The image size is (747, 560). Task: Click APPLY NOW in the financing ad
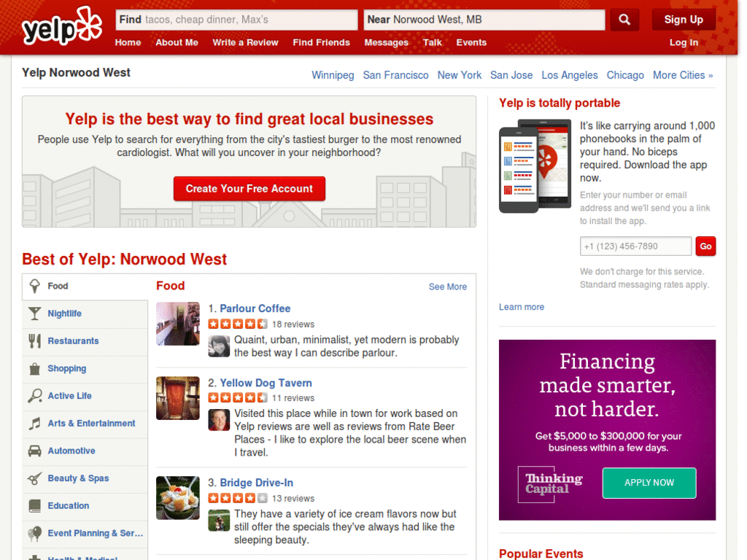tap(649, 483)
